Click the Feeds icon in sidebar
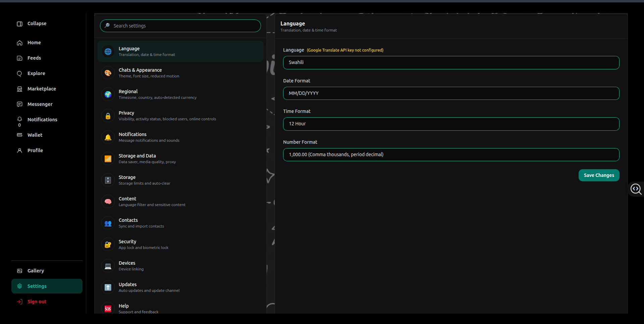This screenshot has height=324, width=644. [x=20, y=58]
